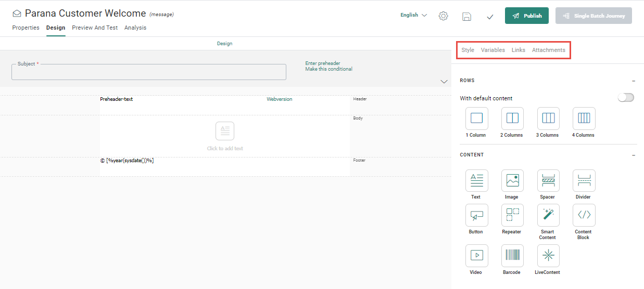This screenshot has height=289, width=644.
Task: Click into the Subject input field
Action: pos(148,73)
